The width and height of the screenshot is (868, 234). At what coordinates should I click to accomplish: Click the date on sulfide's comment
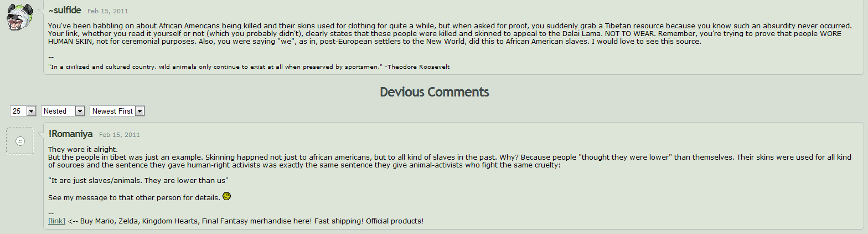[x=105, y=11]
